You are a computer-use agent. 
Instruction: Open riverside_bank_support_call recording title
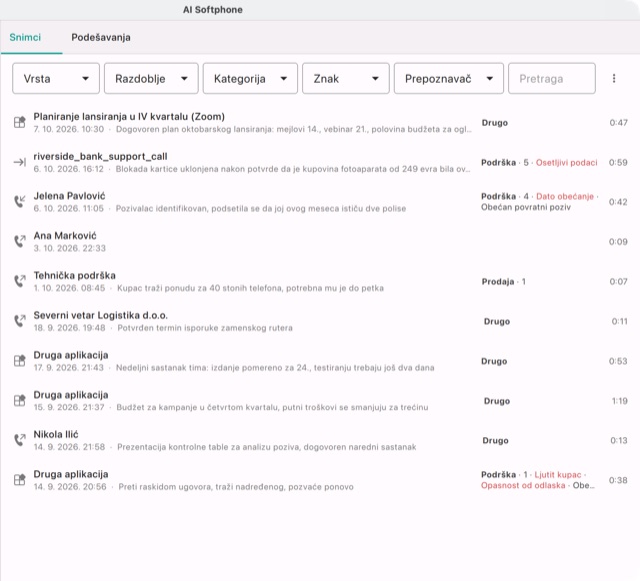(x=100, y=156)
